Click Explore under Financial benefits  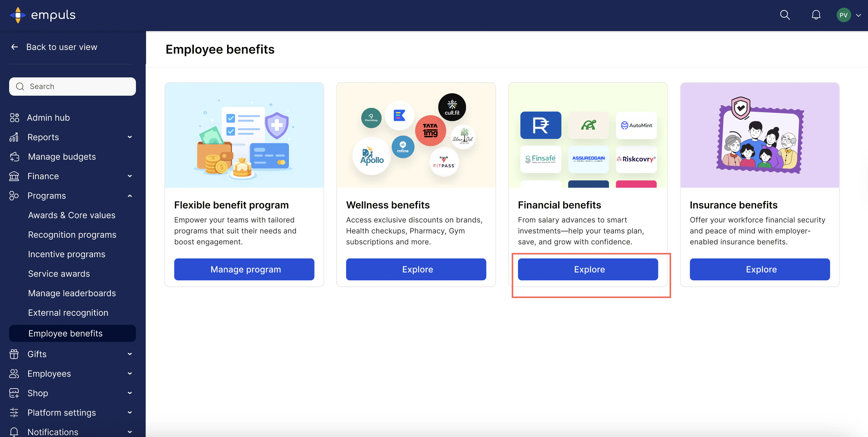[x=588, y=270]
